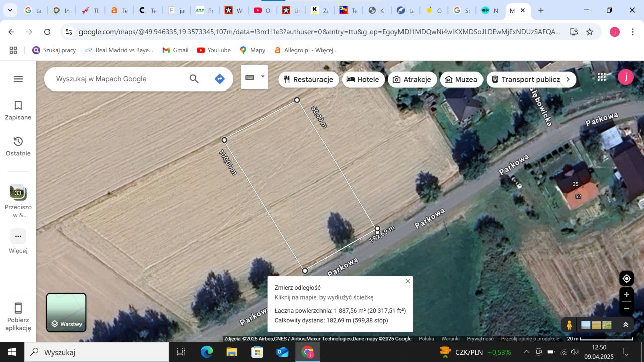Click the blue Directions icon
The image size is (644, 362).
[x=220, y=79]
